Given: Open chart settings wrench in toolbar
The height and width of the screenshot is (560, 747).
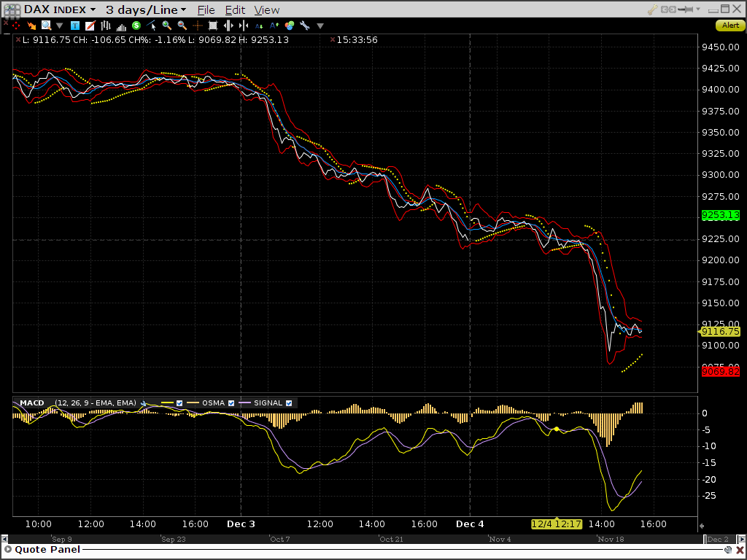Looking at the screenshot, I should pyautogui.click(x=305, y=26).
